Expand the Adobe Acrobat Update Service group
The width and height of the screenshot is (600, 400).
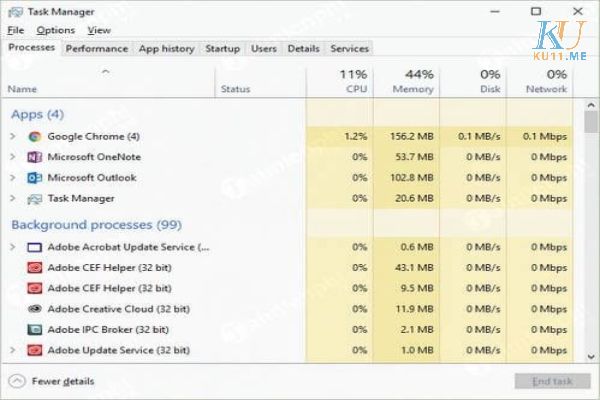point(13,247)
